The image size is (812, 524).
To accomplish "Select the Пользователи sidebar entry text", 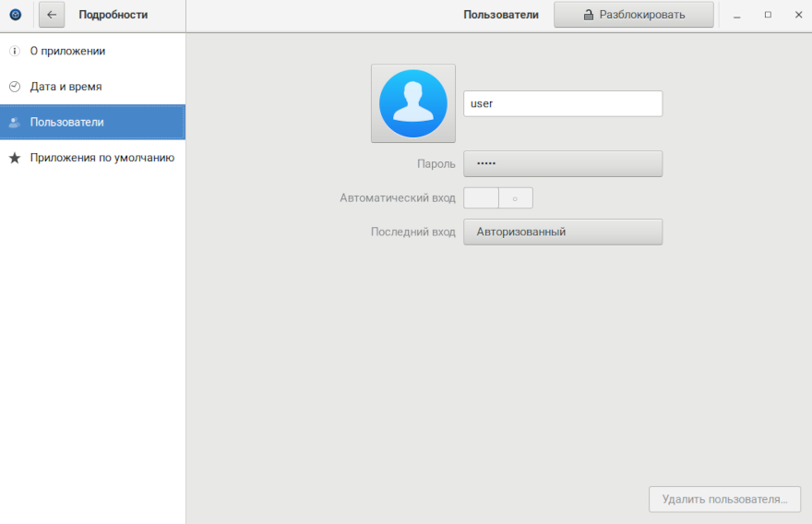I will (66, 122).
